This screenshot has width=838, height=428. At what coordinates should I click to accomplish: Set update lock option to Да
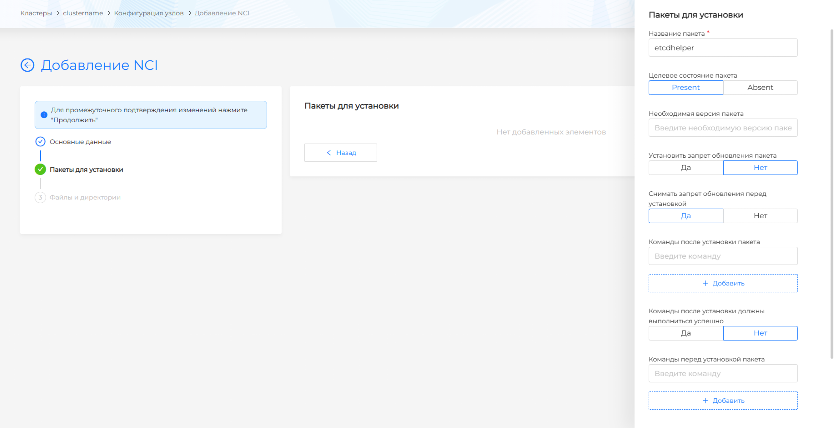pos(685,168)
